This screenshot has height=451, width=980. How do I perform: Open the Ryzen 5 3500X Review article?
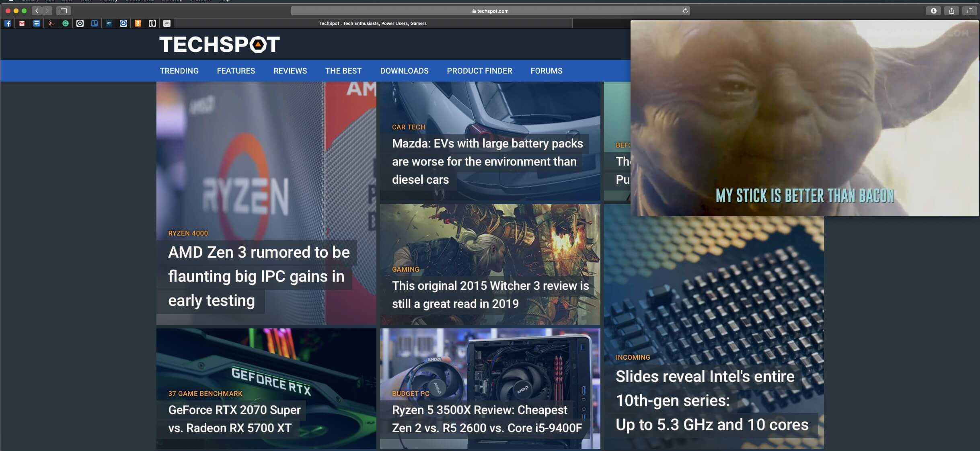pos(487,419)
